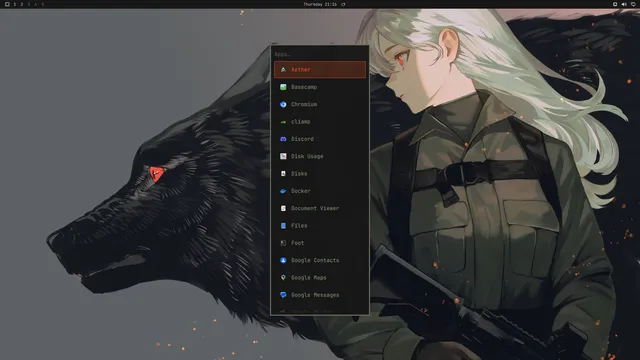
Task: Select the cliamp entry
Action: [320, 122]
